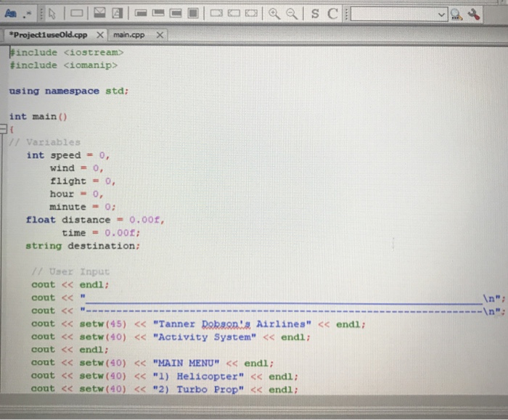Click 'float distance = 0.00f,' line

pos(95,220)
